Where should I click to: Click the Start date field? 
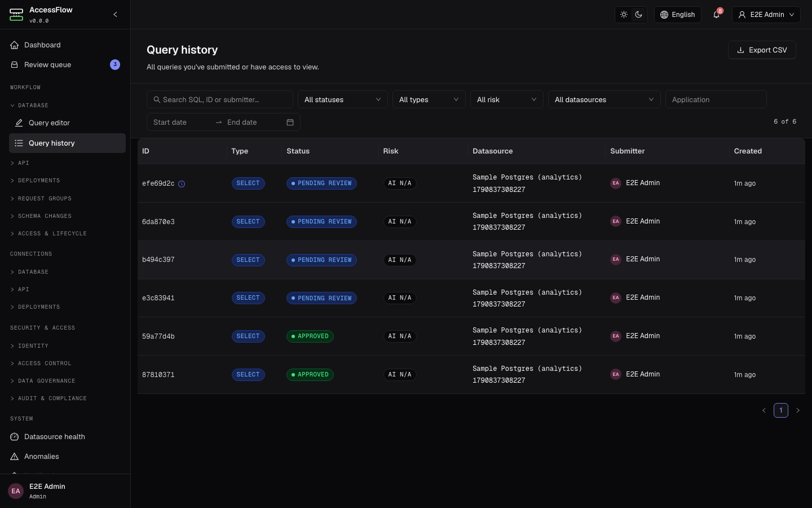[180, 122]
